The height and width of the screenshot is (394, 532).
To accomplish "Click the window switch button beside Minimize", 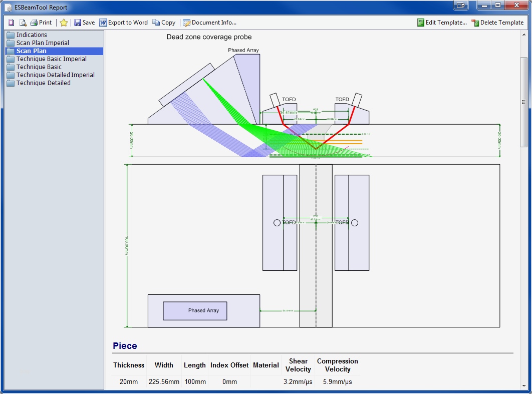I will pyautogui.click(x=461, y=5).
